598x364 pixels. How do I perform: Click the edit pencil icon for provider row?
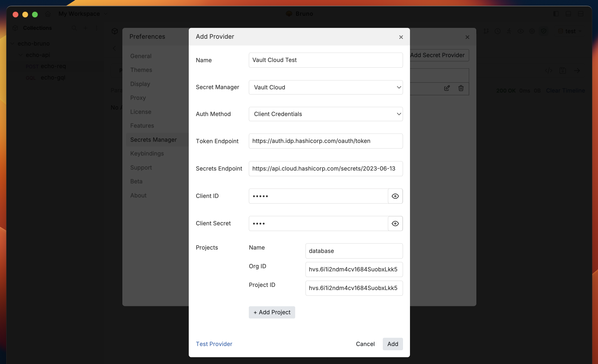pyautogui.click(x=447, y=88)
